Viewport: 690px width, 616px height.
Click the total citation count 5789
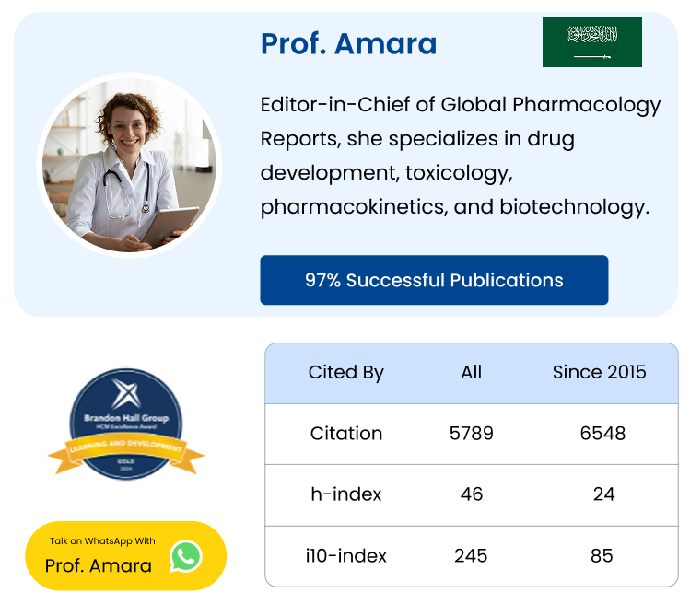pyautogui.click(x=472, y=433)
